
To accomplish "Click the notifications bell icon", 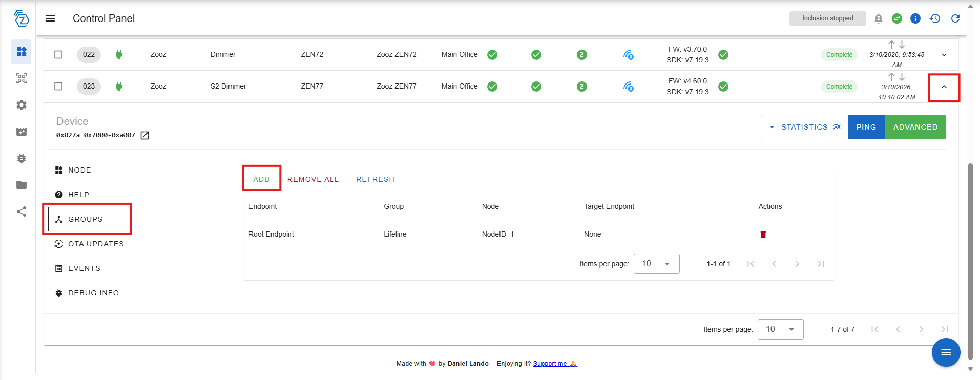I will click(x=878, y=18).
